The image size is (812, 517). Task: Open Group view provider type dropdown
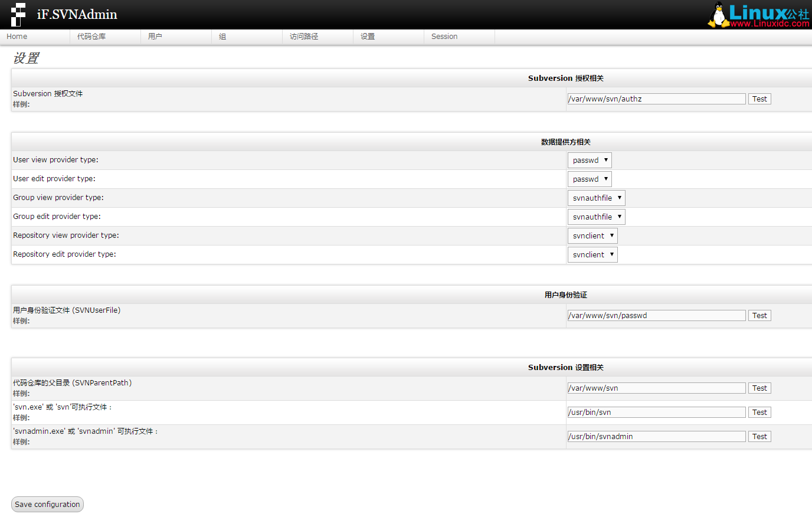pyautogui.click(x=596, y=198)
